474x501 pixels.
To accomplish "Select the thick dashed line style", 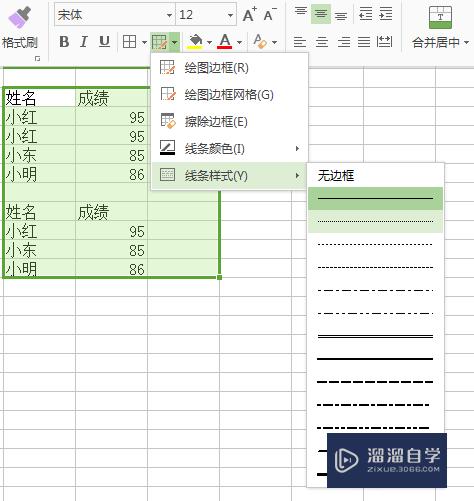I will [375, 382].
